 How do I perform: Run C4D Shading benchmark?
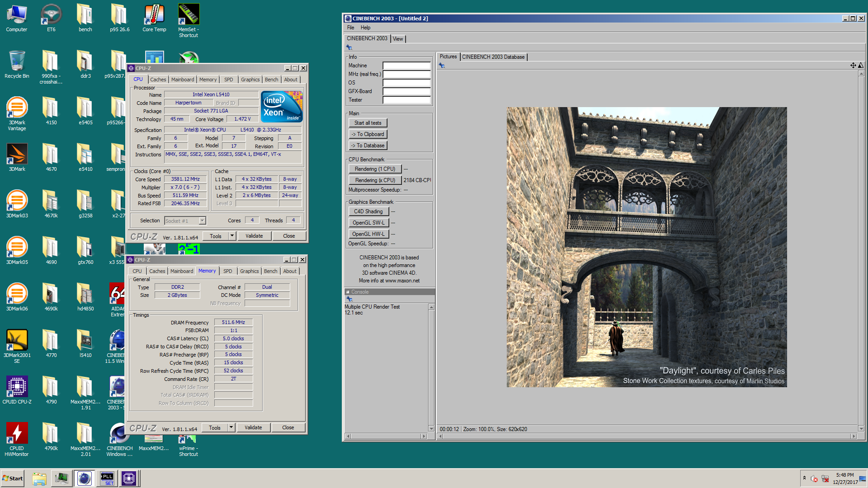pos(368,211)
